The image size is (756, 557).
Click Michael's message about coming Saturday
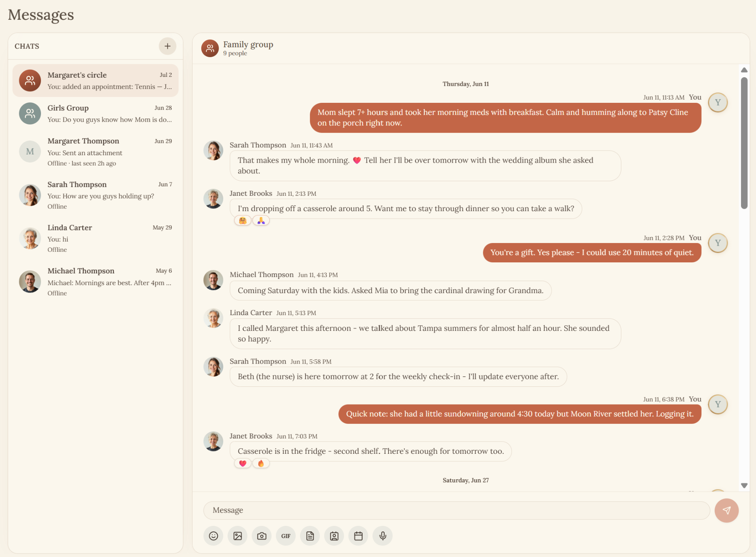pyautogui.click(x=391, y=291)
